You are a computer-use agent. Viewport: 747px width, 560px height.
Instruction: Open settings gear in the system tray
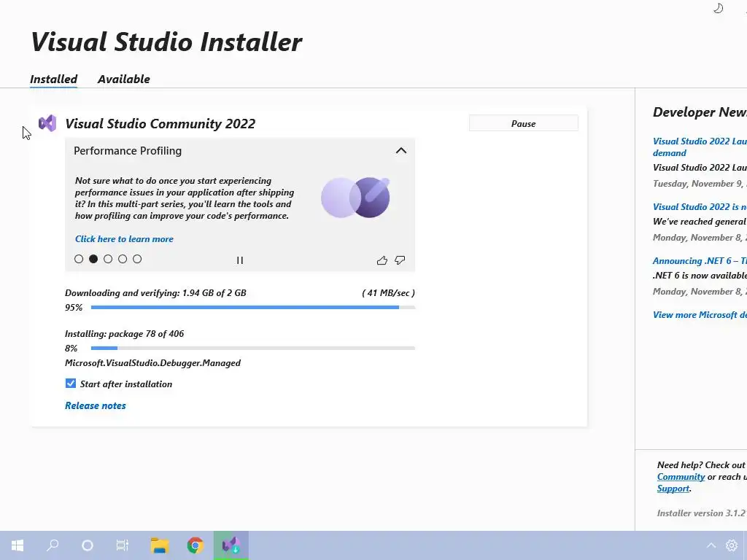(x=731, y=545)
